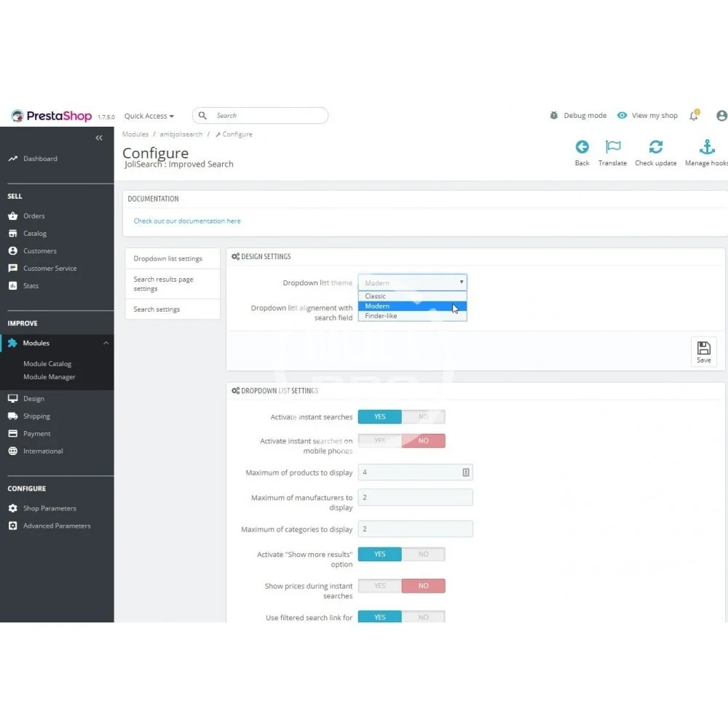728x728 pixels.
Task: Select Classic from the theme dropdown
Action: [x=376, y=296]
